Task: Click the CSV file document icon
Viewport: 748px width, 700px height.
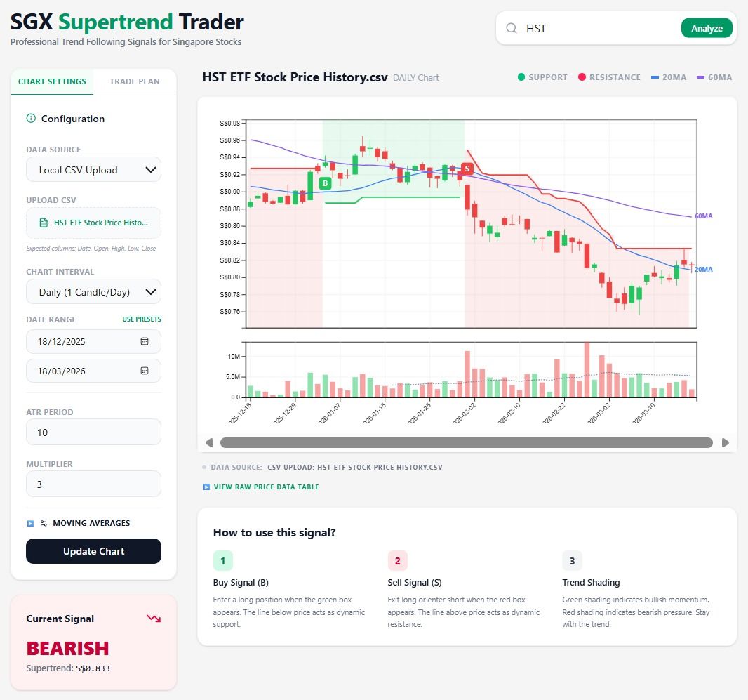Action: coord(44,223)
